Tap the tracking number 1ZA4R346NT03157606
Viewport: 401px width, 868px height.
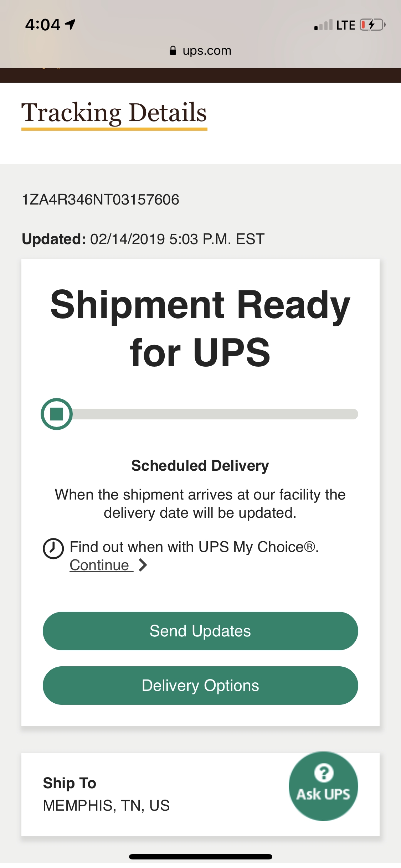(x=101, y=200)
